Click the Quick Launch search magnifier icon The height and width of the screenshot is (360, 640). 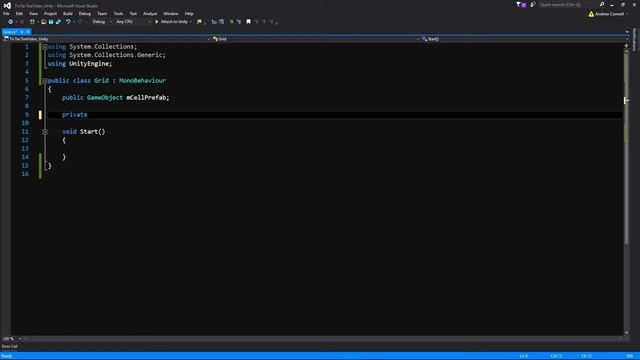[x=602, y=4]
